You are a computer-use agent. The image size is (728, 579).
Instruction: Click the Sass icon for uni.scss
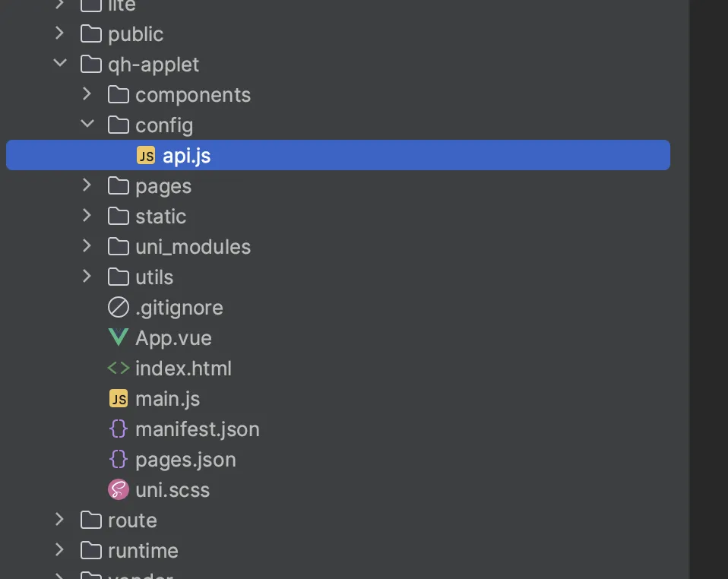[118, 490]
